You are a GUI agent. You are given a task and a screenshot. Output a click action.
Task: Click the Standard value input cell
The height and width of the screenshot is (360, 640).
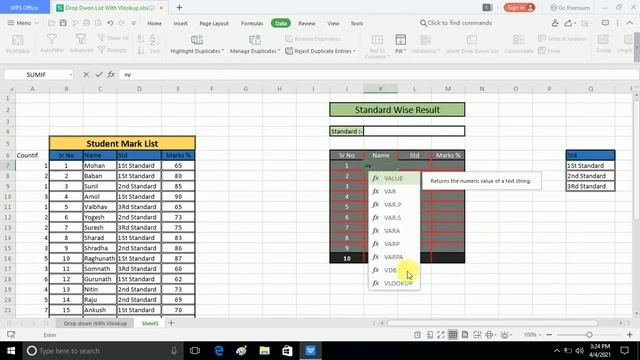coord(414,131)
